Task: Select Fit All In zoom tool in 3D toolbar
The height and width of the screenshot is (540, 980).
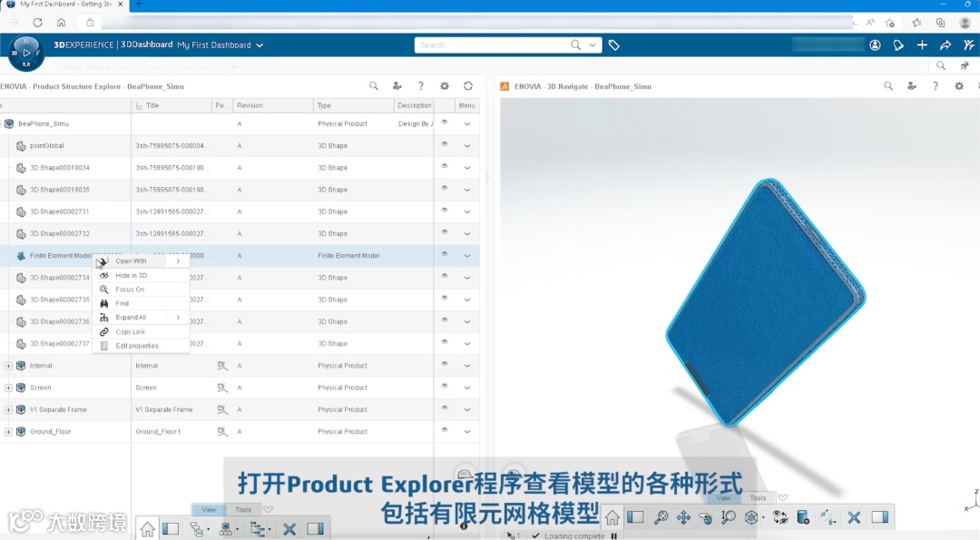Action: (661, 517)
